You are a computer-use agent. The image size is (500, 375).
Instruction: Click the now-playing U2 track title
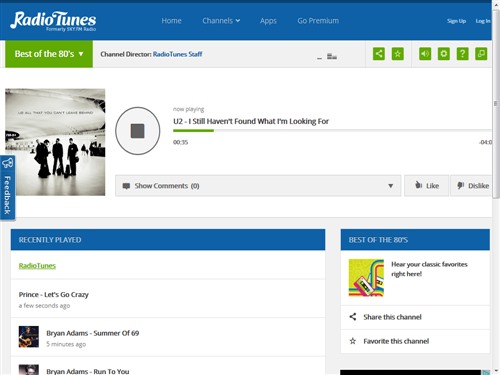click(251, 121)
